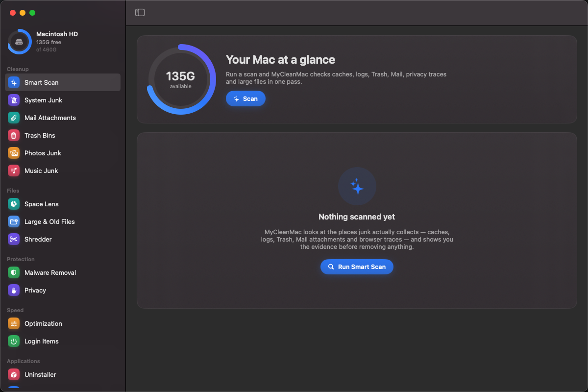Click the Cleanup section header
Screen dimensions: 588x392
coord(18,69)
